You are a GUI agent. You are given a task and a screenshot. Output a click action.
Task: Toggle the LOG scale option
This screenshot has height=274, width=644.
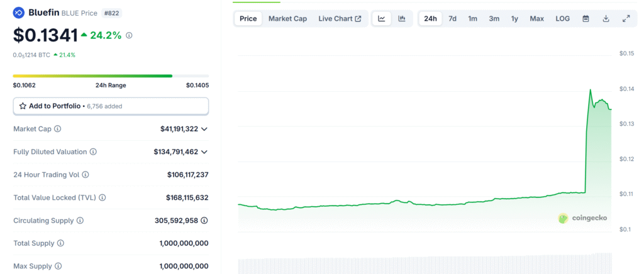click(562, 19)
